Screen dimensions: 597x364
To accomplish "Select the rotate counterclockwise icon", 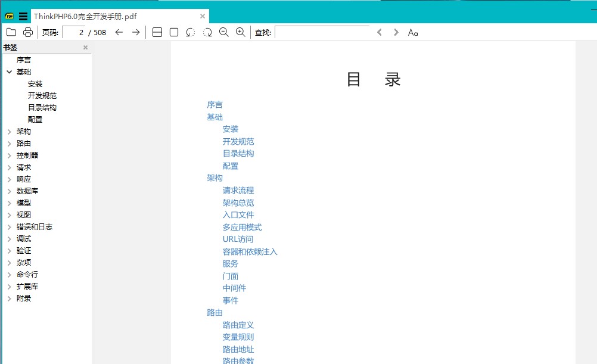I will (190, 32).
